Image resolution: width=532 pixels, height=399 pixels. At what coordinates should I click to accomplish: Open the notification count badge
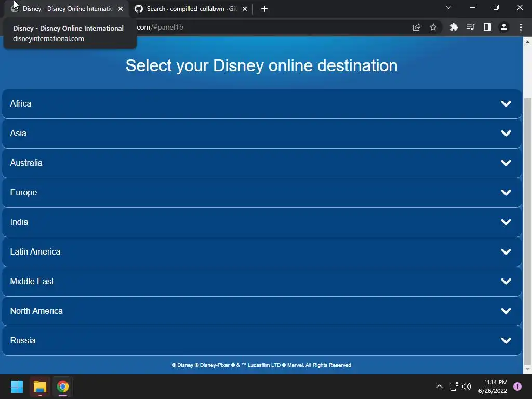pos(517,387)
